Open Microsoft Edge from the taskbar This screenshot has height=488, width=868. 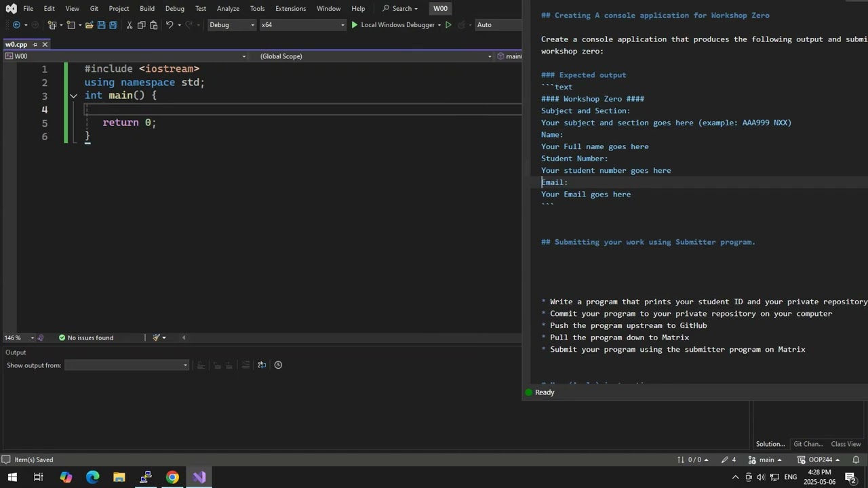92,477
